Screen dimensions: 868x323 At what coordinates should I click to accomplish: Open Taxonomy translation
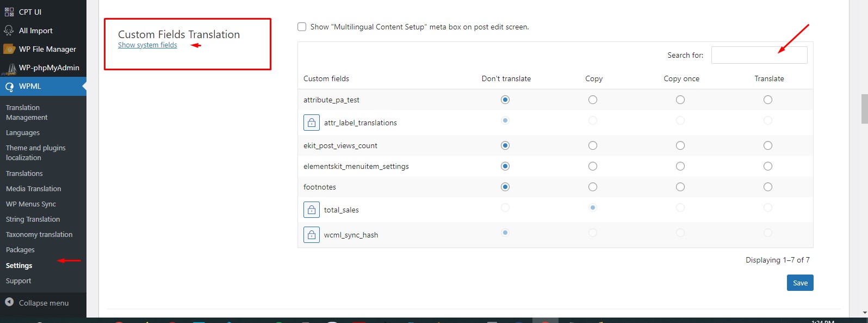point(39,234)
